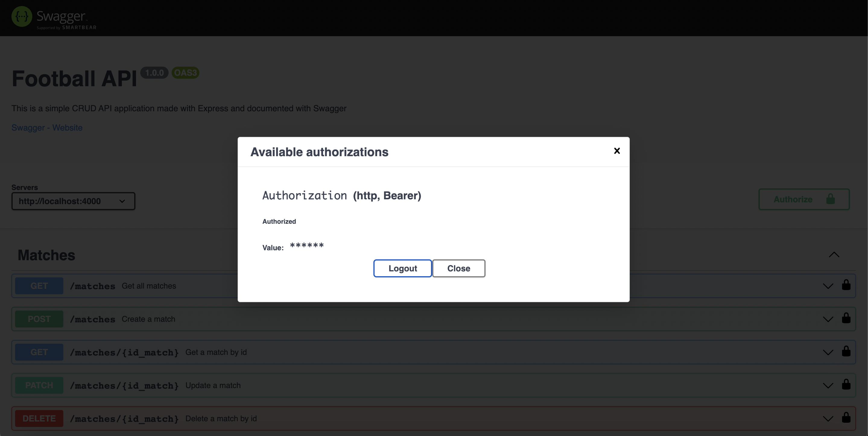Open the Servers dropdown http://localhost:4000
This screenshot has width=868, height=436.
[73, 201]
